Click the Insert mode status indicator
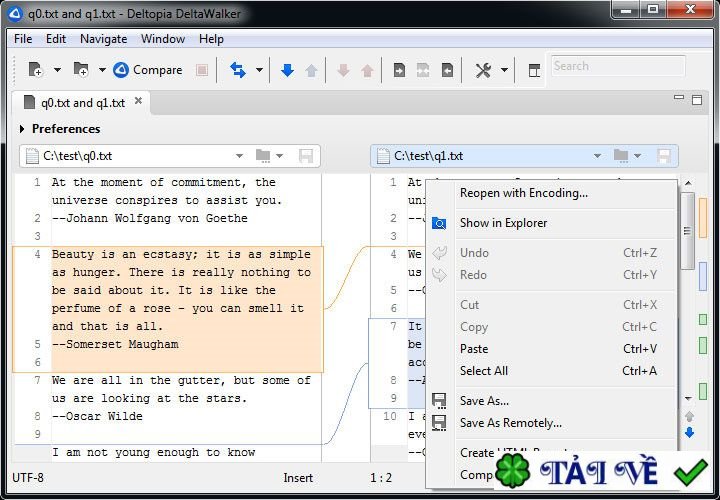720x500 pixels. [298, 478]
